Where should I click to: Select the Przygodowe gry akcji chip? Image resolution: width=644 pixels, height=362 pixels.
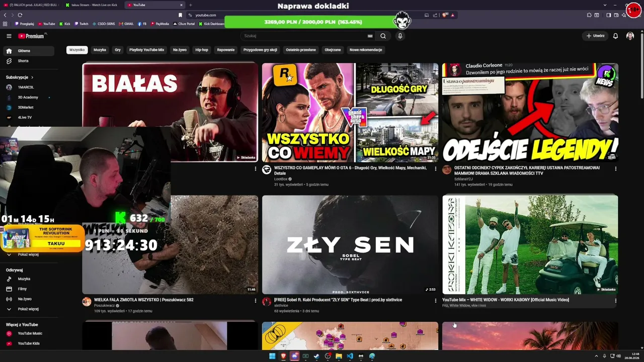[x=260, y=50]
